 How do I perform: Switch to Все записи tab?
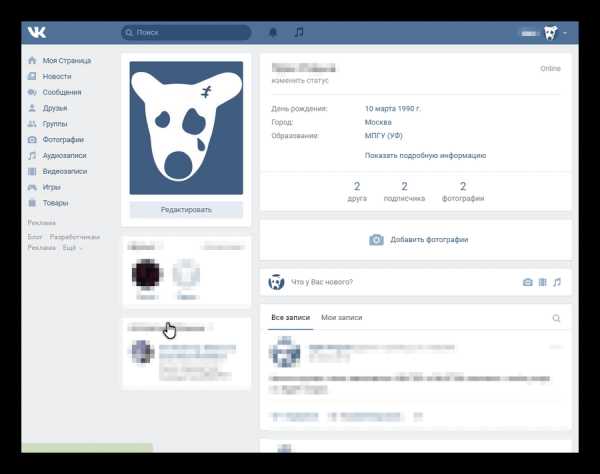click(290, 318)
